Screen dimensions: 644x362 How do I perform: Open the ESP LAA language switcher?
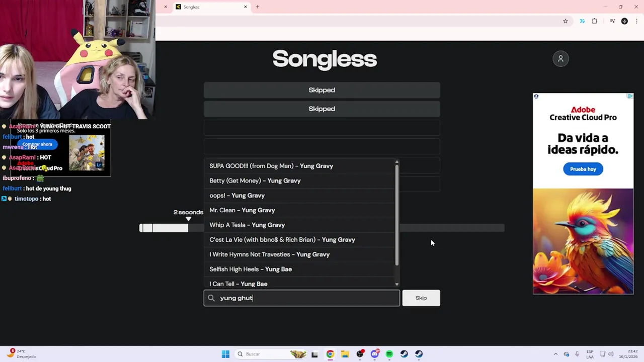tap(590, 354)
